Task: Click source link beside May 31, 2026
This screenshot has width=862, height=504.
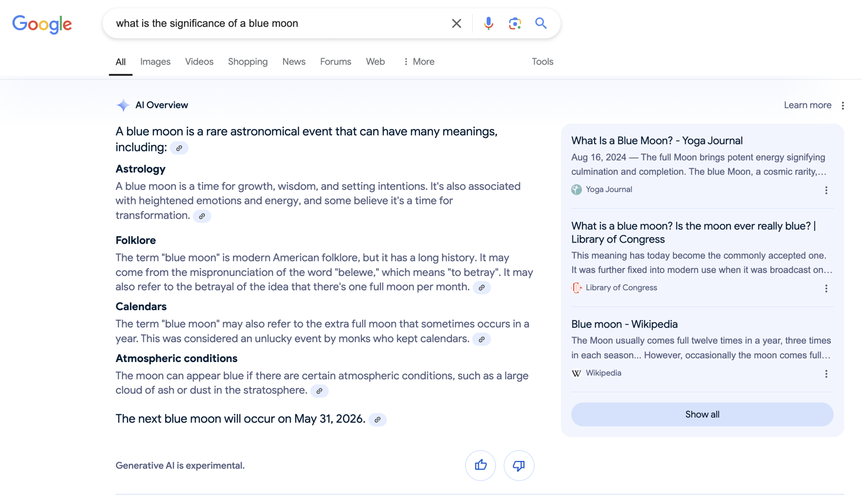Action: pyautogui.click(x=377, y=420)
